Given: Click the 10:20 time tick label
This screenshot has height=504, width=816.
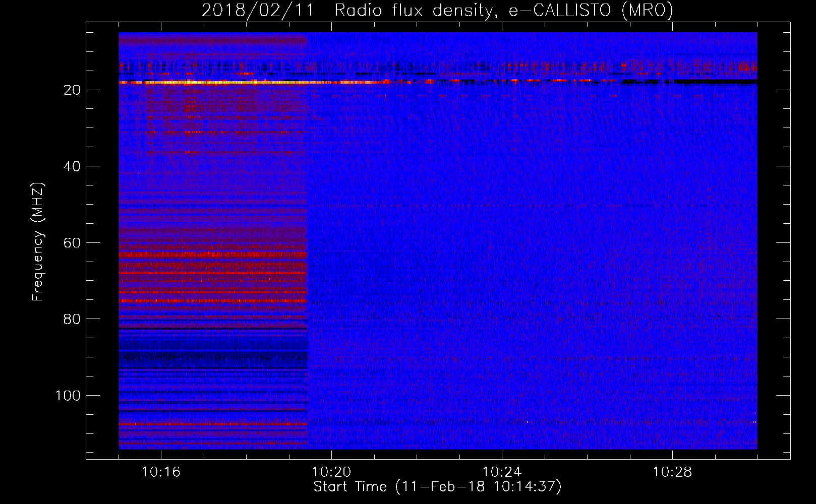Looking at the screenshot, I should (331, 472).
